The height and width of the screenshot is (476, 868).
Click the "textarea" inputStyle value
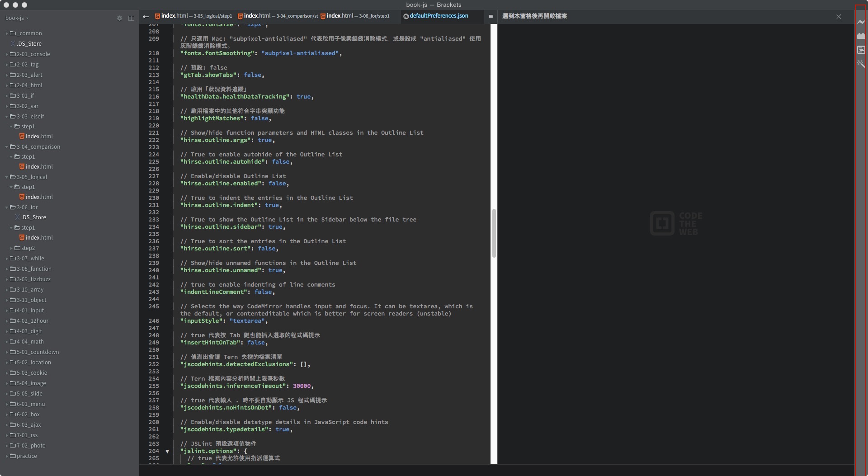click(x=247, y=321)
